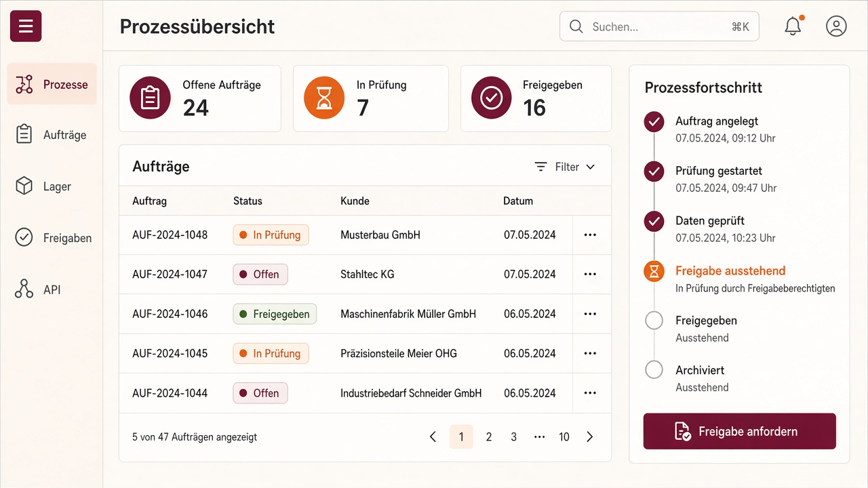
Task: Click the notification bell icon
Action: coord(793,26)
